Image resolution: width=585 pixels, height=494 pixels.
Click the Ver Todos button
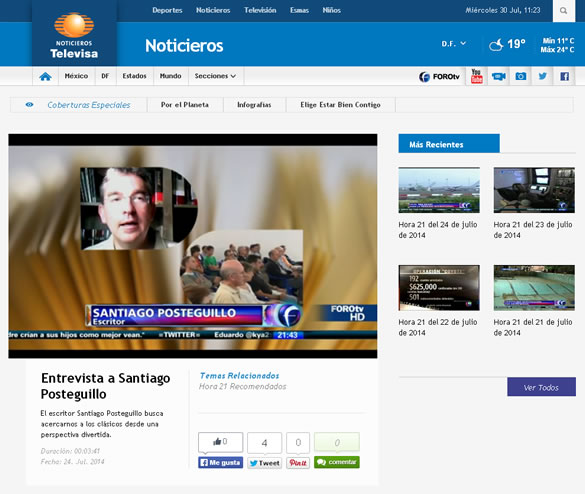point(541,387)
